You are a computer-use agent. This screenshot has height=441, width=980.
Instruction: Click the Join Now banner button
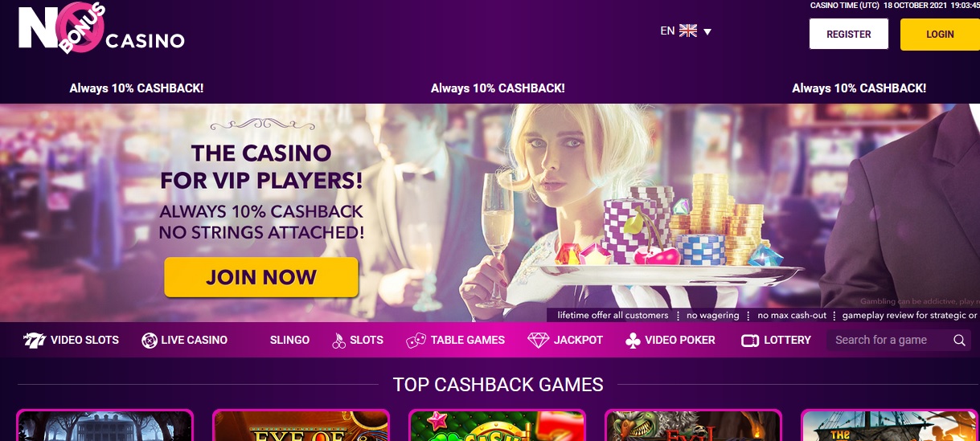pyautogui.click(x=261, y=278)
